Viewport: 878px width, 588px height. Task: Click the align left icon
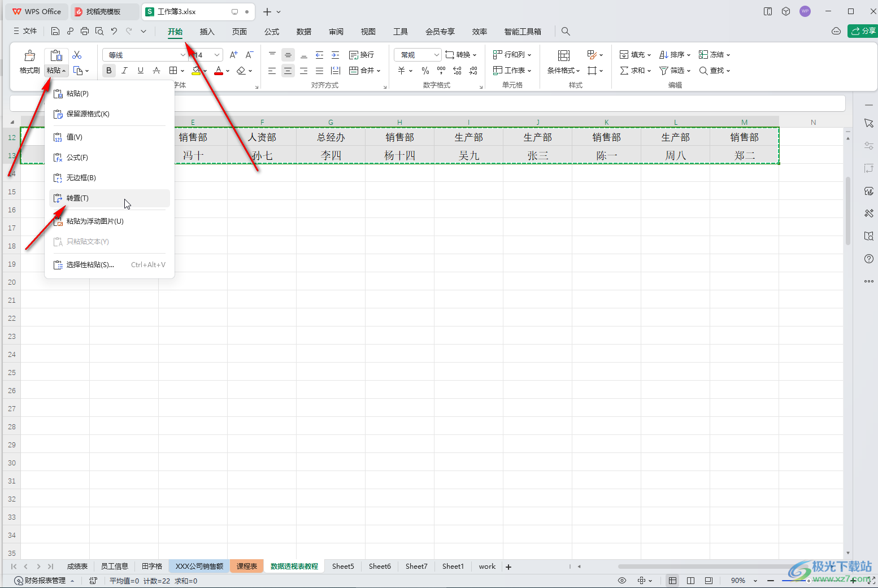272,71
